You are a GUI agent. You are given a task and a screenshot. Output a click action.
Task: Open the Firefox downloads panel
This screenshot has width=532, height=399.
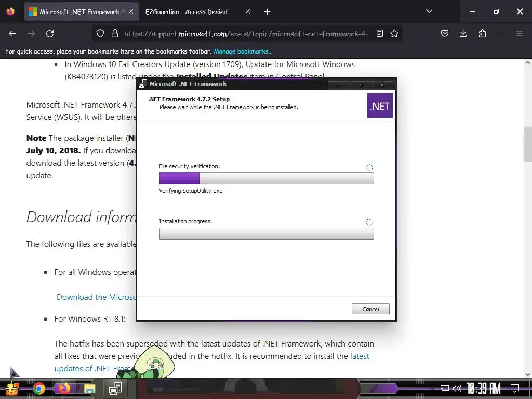[463, 33]
